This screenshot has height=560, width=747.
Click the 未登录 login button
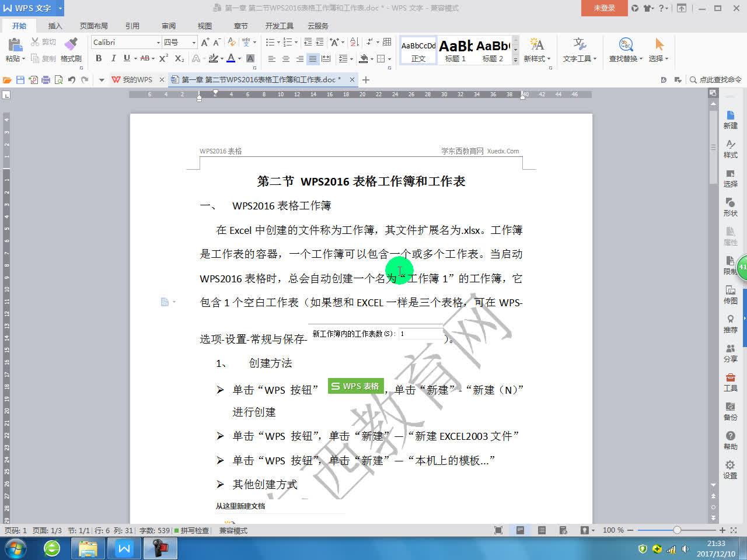click(x=603, y=9)
